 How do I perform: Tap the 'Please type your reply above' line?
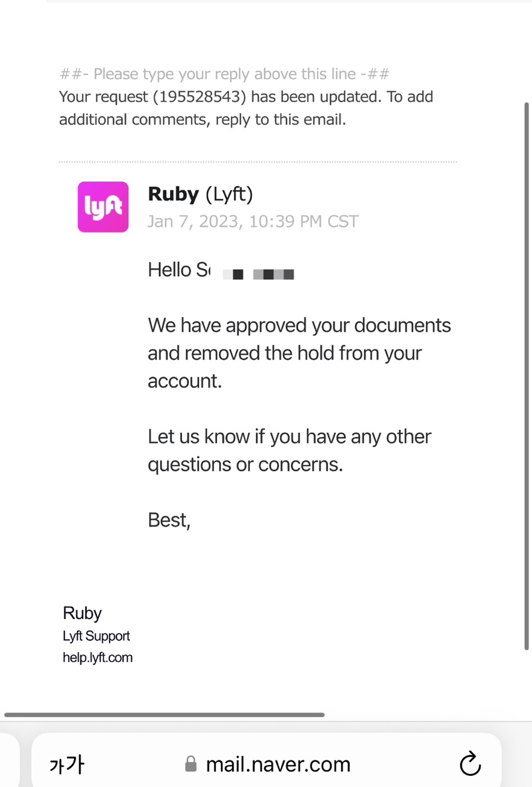[x=225, y=74]
